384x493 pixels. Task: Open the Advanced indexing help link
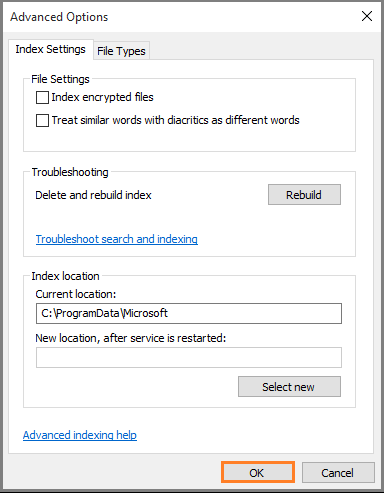tap(80, 435)
